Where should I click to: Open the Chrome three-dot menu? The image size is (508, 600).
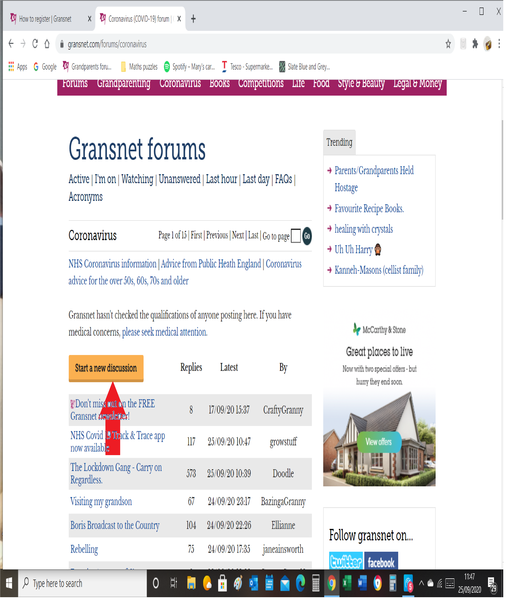pos(499,44)
